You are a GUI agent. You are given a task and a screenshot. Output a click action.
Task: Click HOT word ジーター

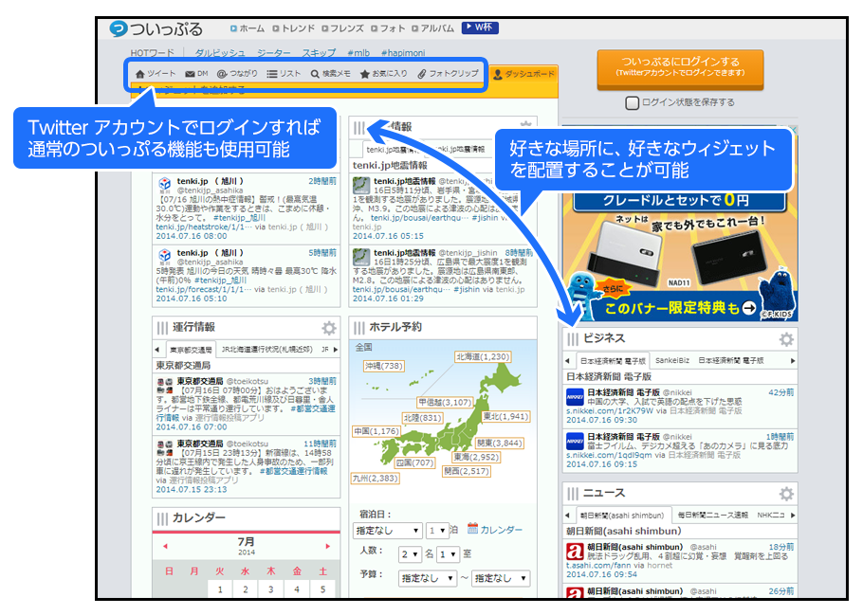tap(273, 53)
